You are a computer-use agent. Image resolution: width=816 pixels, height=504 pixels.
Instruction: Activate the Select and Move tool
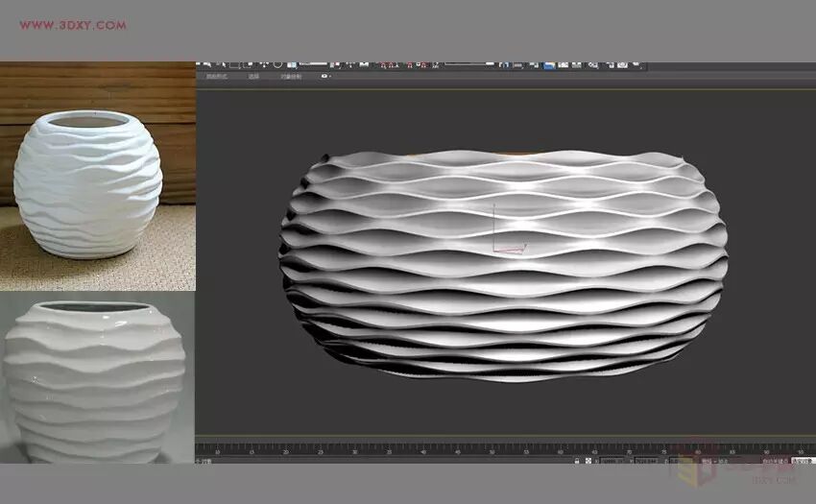click(x=265, y=64)
